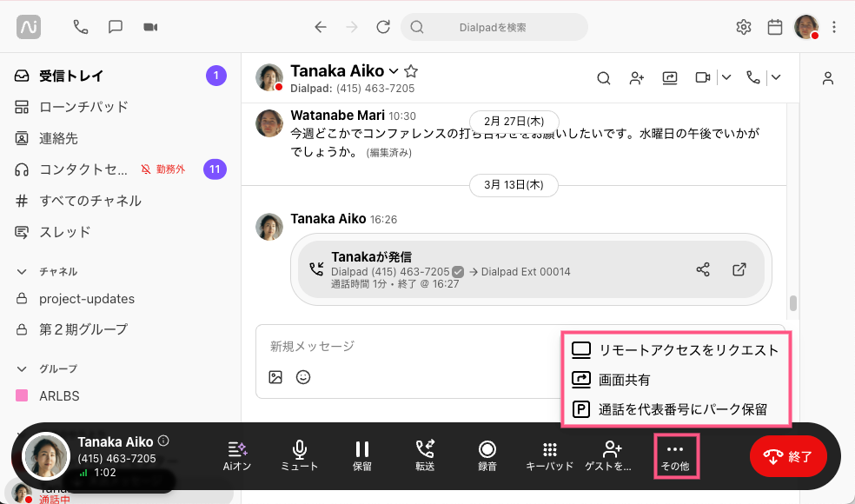Invite a guest with ゲストを... button
This screenshot has height=504, width=855.
click(x=608, y=456)
